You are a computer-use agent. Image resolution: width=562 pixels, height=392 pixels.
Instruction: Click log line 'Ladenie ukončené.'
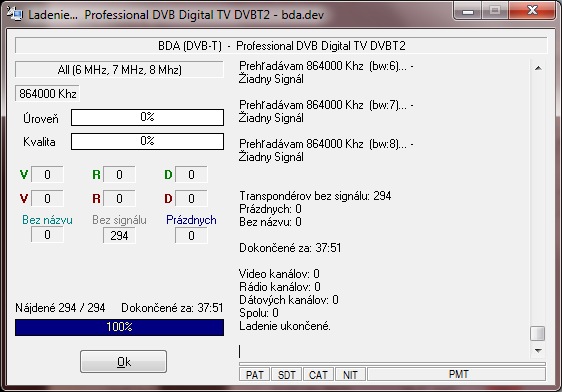(285, 326)
